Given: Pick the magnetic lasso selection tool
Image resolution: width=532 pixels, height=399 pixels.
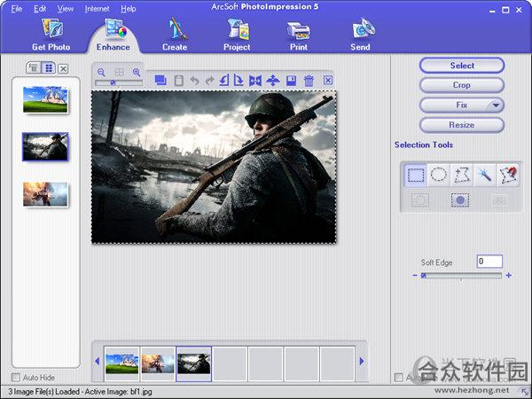Looking at the screenshot, I should pyautogui.click(x=508, y=176).
